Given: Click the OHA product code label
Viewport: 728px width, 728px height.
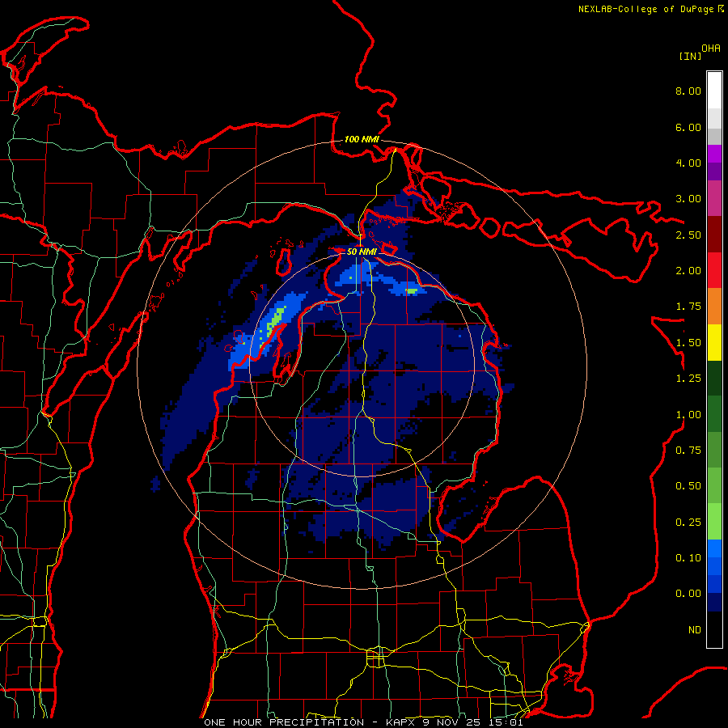Looking at the screenshot, I should [711, 49].
